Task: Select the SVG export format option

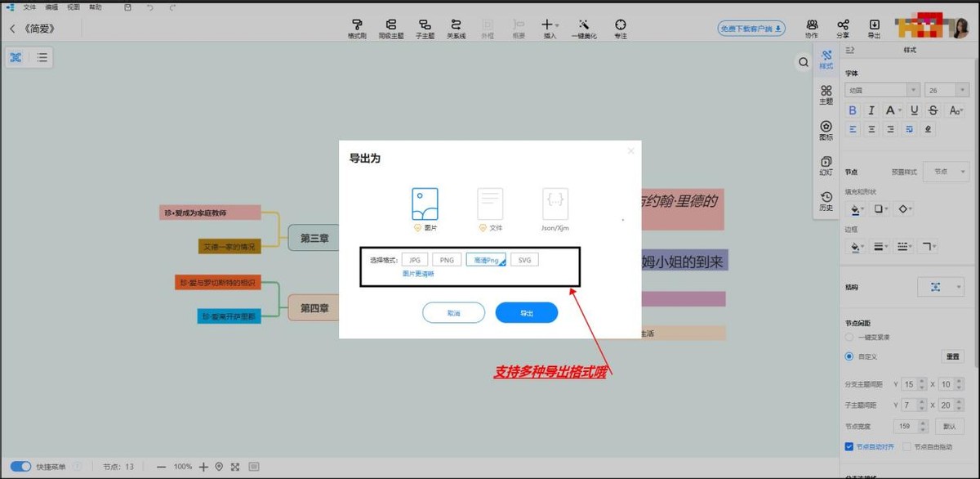Action: click(x=523, y=259)
